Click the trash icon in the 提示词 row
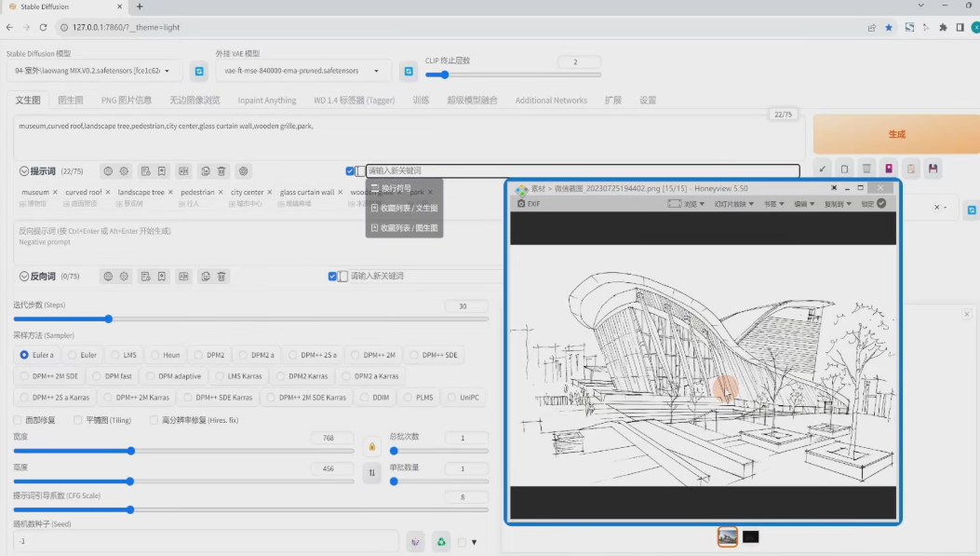 222,170
